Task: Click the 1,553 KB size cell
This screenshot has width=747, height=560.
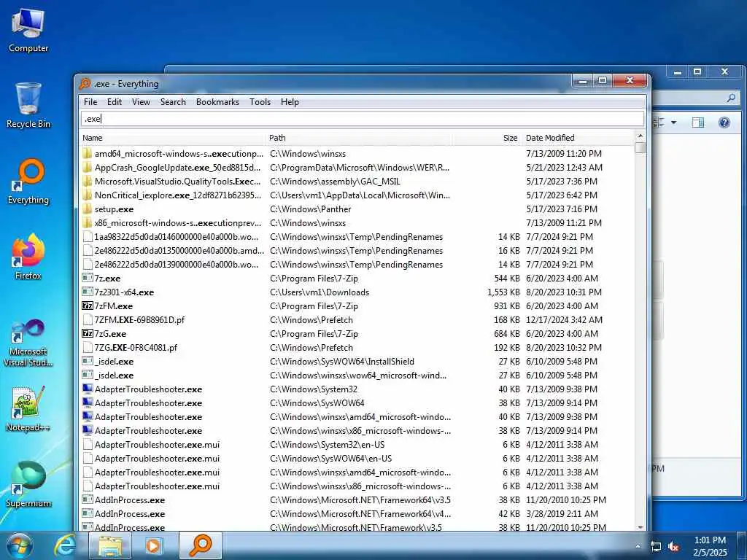Action: (503, 292)
